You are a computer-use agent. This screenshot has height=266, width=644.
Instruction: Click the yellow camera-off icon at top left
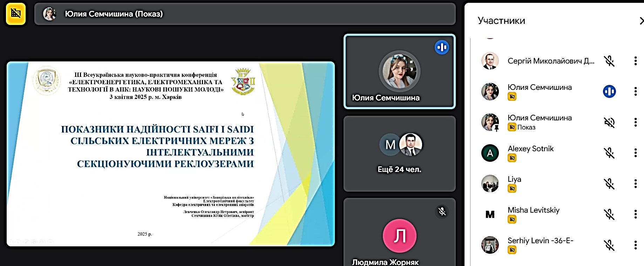(x=16, y=14)
